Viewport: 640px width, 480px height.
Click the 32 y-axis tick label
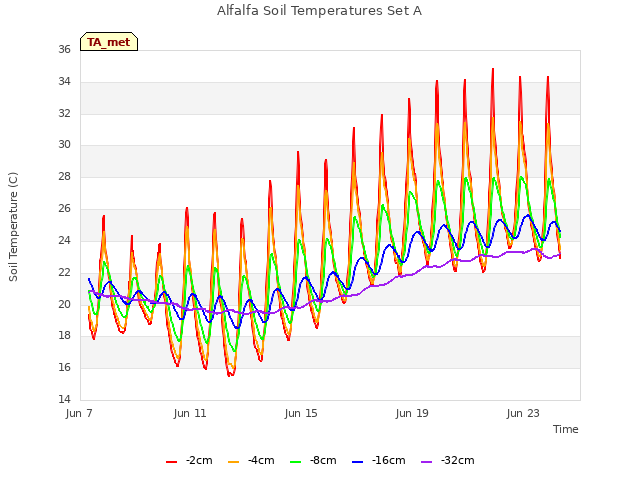pyautogui.click(x=64, y=113)
